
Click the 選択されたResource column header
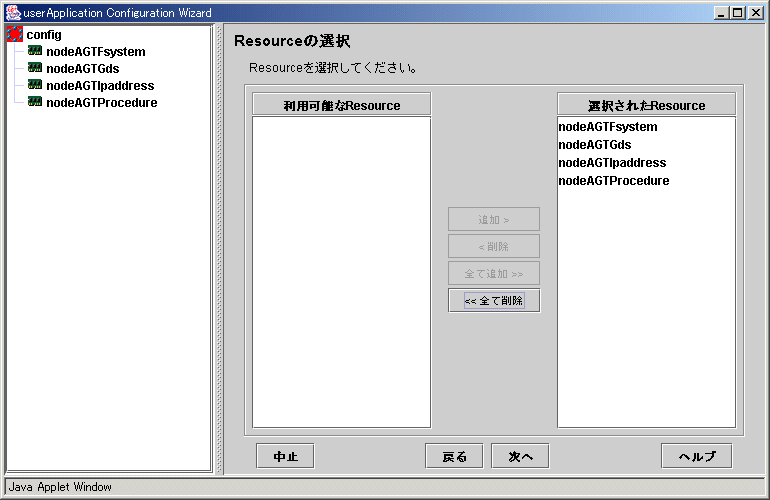[646, 105]
